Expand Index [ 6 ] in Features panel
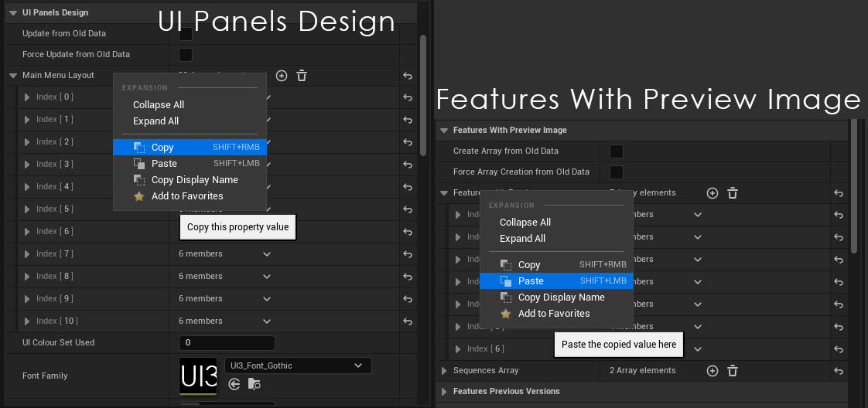Screen dimensions: 868x408 (458, 349)
